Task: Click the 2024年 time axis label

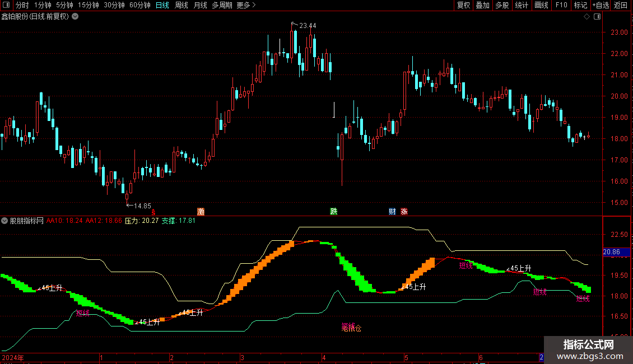Action: coord(12,357)
